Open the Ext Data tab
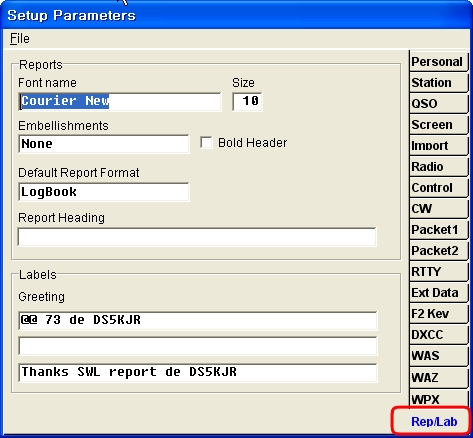Image resolution: width=473 pixels, height=438 pixels. (439, 293)
